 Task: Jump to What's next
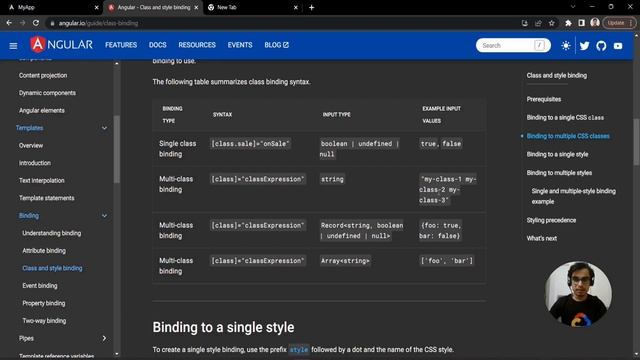click(x=542, y=239)
